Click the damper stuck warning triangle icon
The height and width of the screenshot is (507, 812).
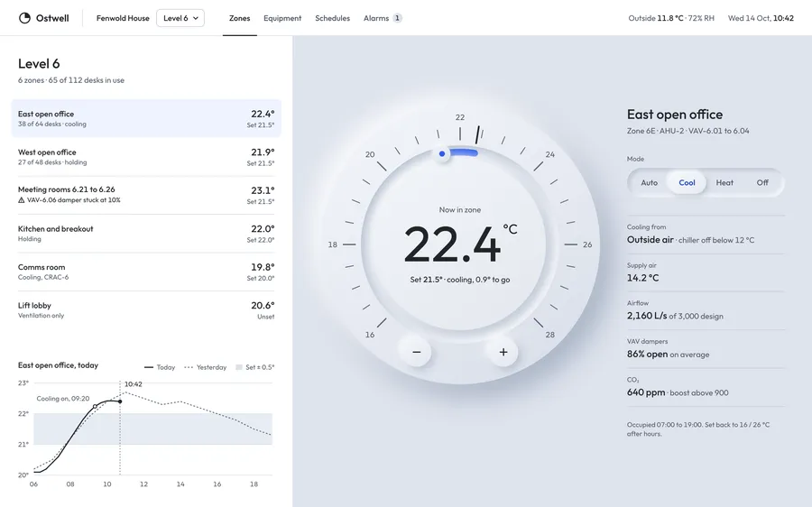22,200
